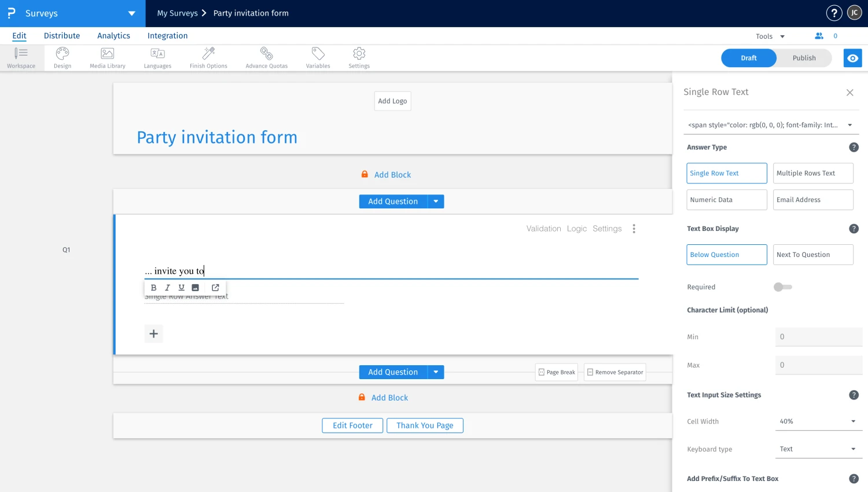868x492 pixels.
Task: Open the Media Library
Action: tap(107, 57)
